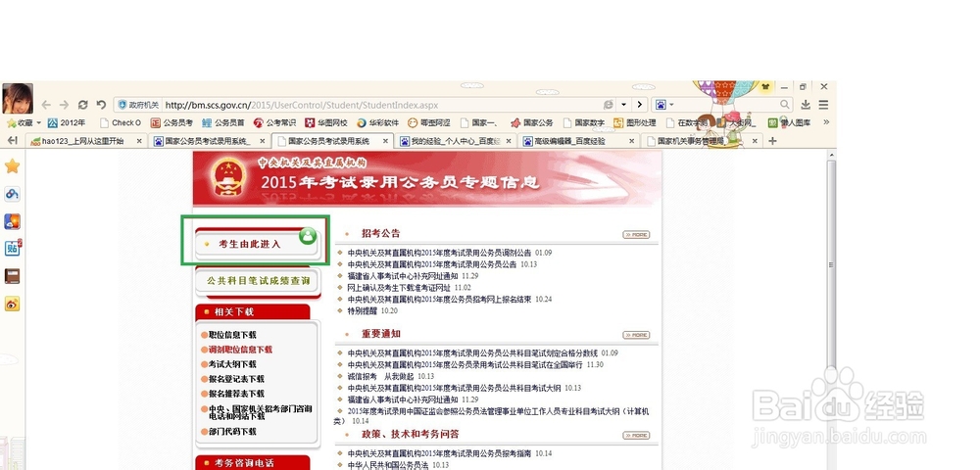Viewport: 980px width, 470px height.
Task: Open the address bar history dropdown arrow
Action: pyautogui.click(x=623, y=104)
